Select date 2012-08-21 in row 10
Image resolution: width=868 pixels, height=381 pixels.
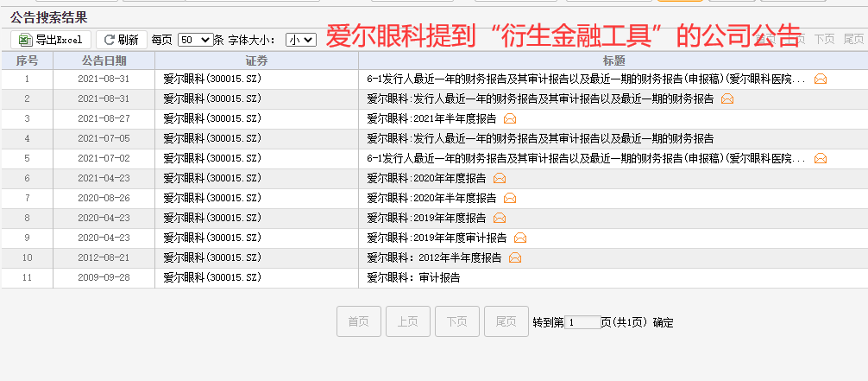click(104, 257)
